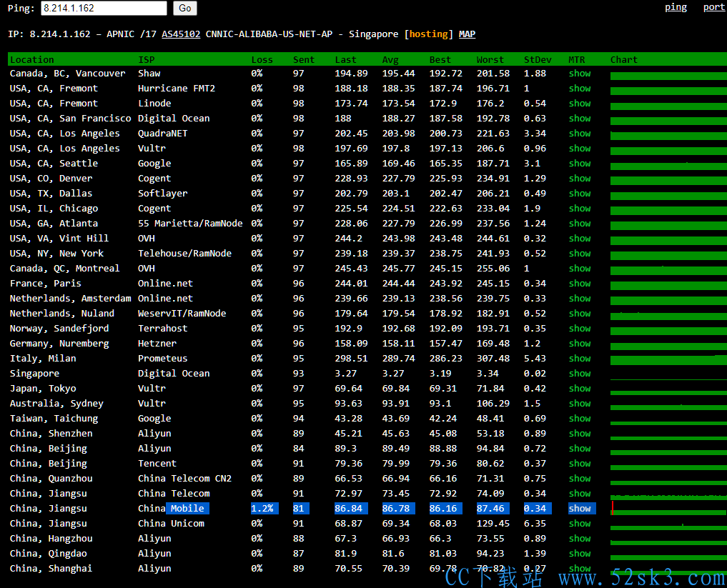The width and height of the screenshot is (727, 588).
Task: Click the Go button
Action: click(x=185, y=9)
